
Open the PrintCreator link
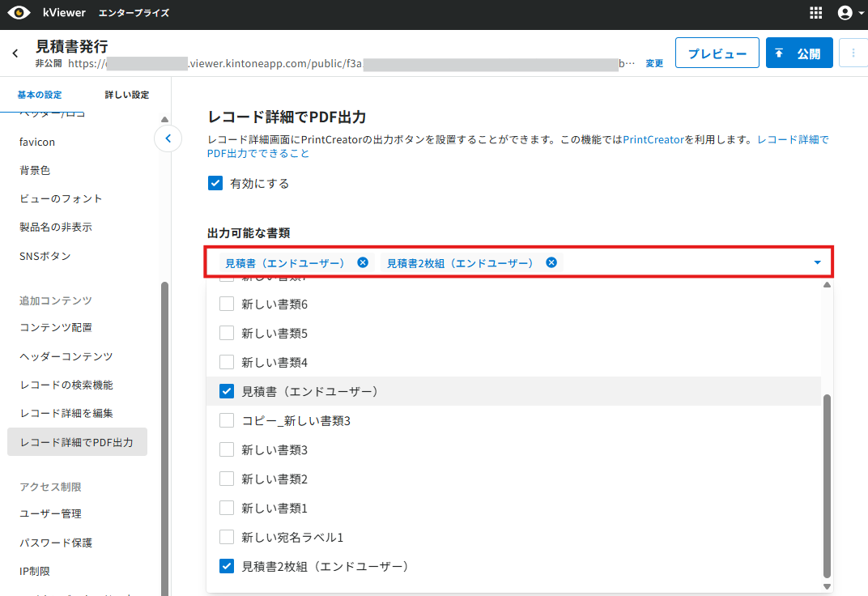(653, 139)
